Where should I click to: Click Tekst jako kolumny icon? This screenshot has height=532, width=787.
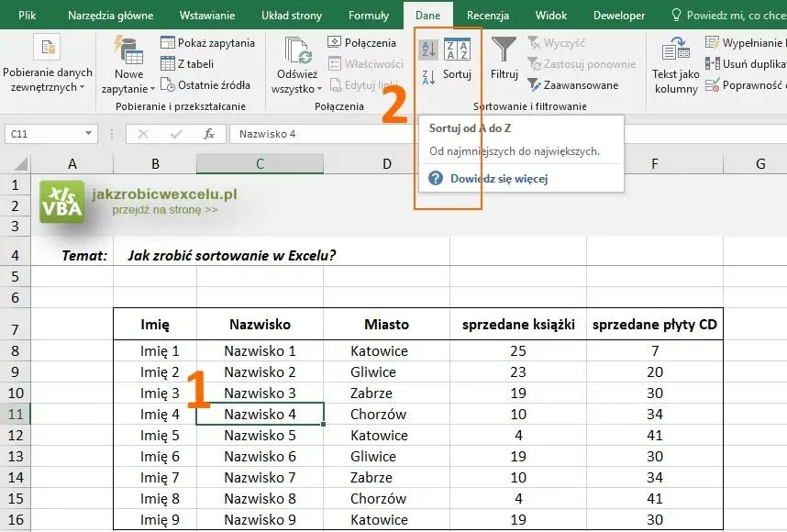676,50
